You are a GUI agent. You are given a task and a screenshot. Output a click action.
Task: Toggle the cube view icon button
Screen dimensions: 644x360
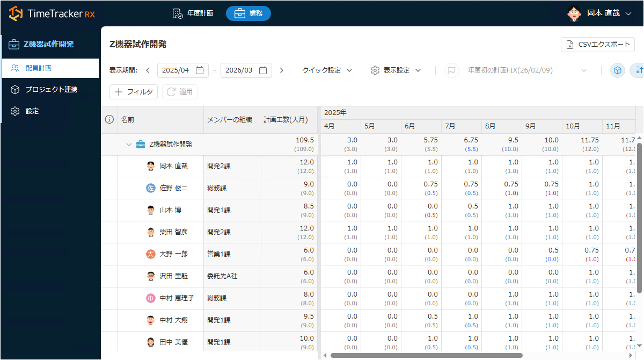point(618,70)
